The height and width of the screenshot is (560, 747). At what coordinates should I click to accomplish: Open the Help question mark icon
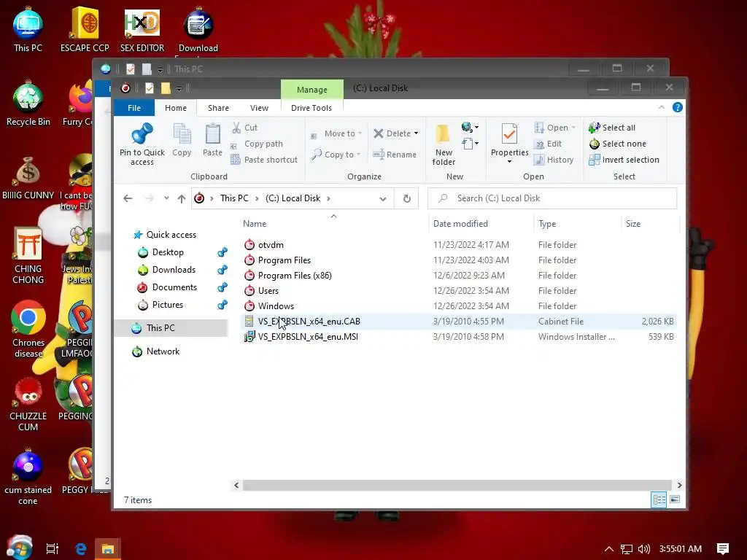click(x=678, y=108)
